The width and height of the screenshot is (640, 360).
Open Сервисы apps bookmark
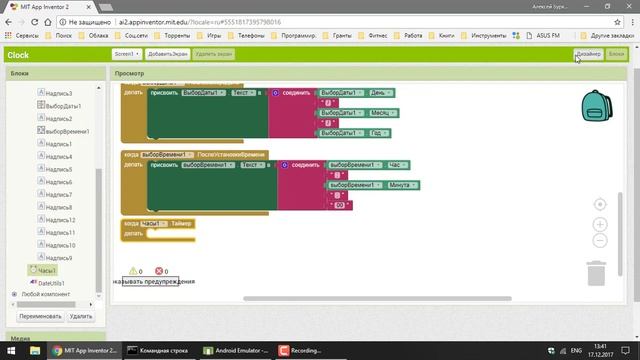(x=22, y=36)
